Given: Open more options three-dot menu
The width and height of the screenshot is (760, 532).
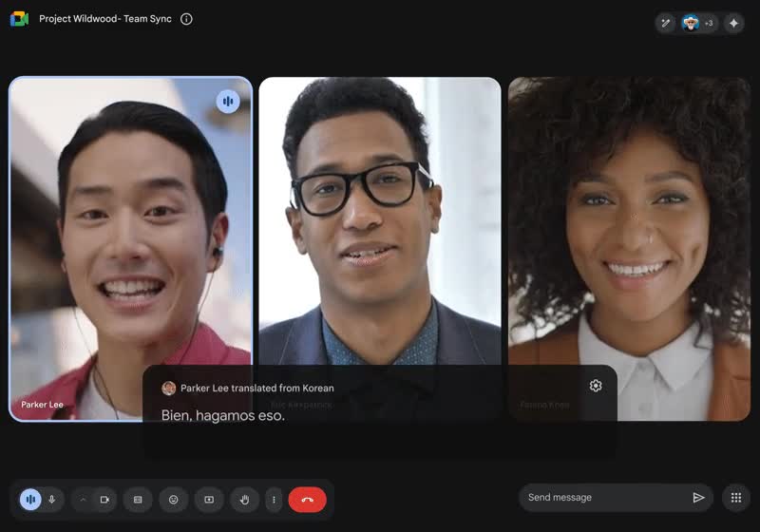Looking at the screenshot, I should [x=274, y=500].
